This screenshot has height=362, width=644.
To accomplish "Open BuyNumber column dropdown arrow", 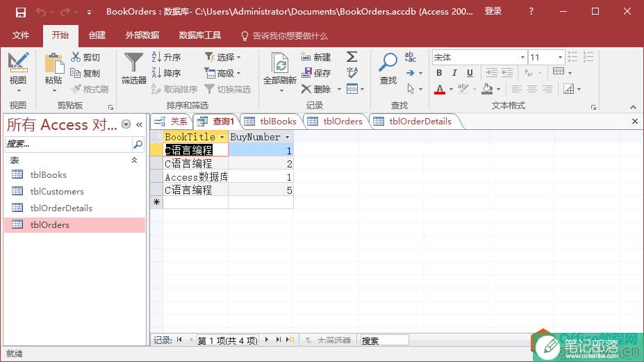I will (x=287, y=138).
